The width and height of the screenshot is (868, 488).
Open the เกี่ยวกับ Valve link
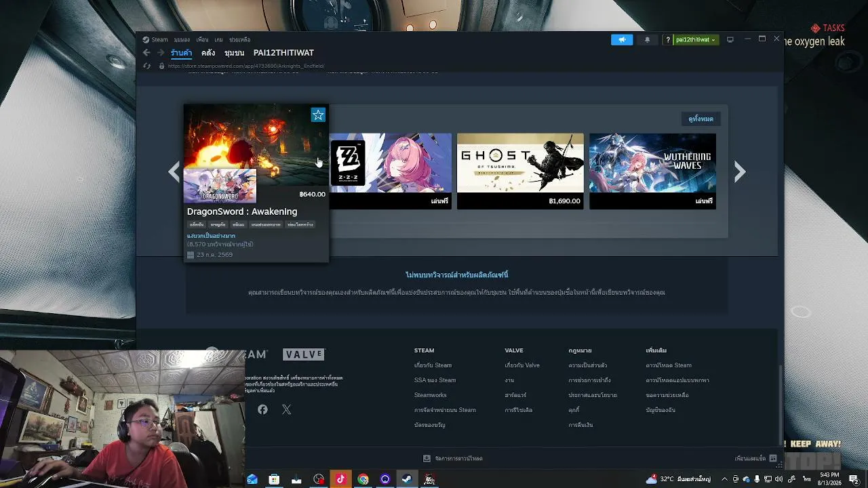[x=522, y=365]
